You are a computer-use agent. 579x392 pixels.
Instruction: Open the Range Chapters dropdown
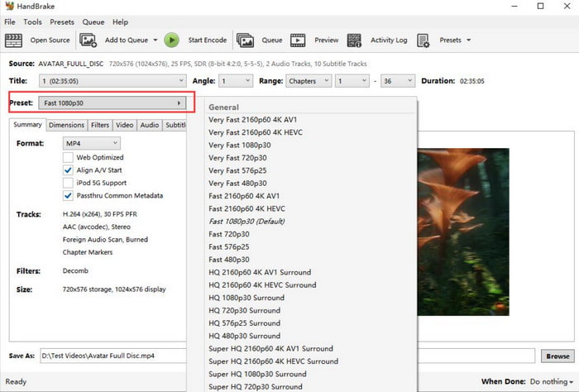[309, 81]
